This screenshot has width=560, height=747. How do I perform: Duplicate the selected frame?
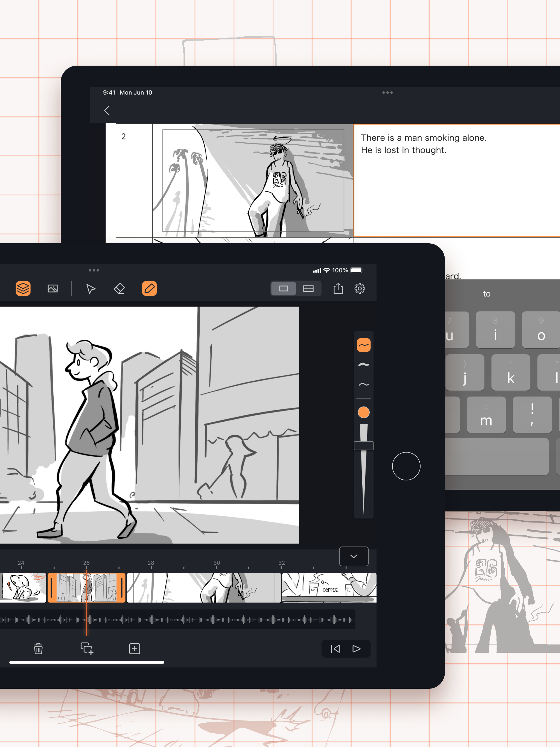(x=87, y=648)
